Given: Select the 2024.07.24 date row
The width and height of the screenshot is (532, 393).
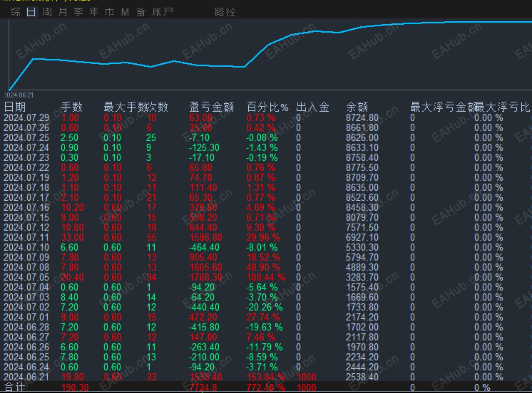Looking at the screenshot, I should [x=26, y=147].
